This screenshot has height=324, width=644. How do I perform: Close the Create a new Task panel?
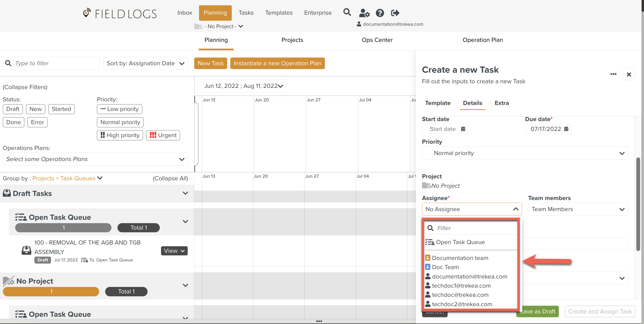tap(629, 74)
